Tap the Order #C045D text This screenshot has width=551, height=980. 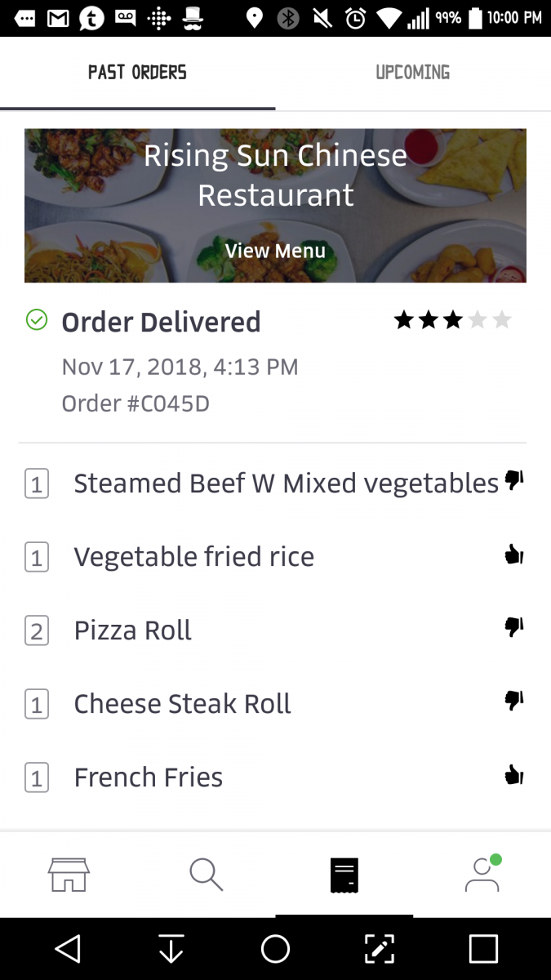136,403
